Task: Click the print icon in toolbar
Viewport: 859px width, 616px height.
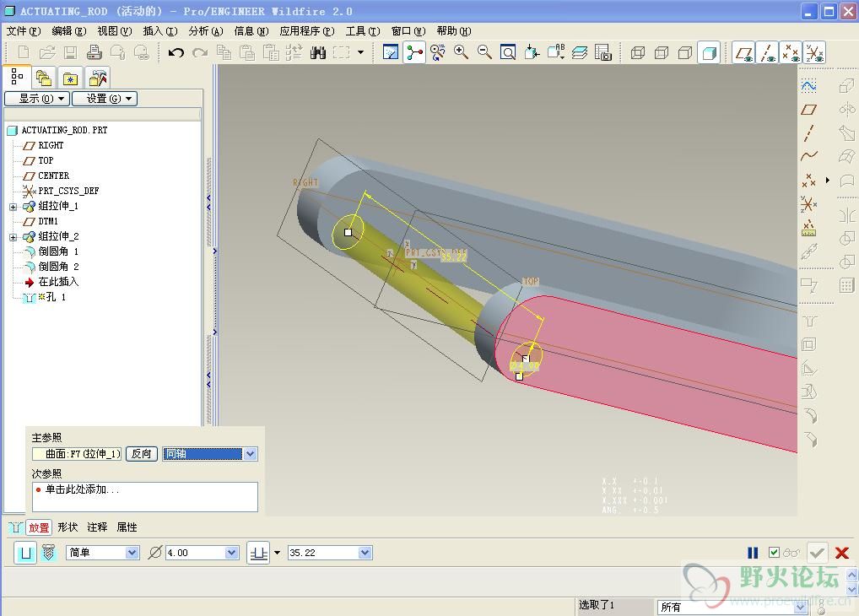Action: tap(95, 52)
